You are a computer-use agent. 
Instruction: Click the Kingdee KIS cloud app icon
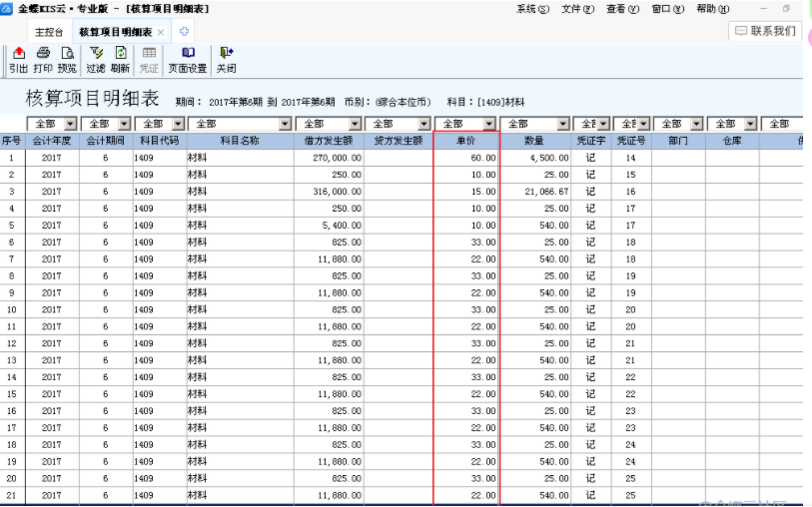click(x=7, y=8)
